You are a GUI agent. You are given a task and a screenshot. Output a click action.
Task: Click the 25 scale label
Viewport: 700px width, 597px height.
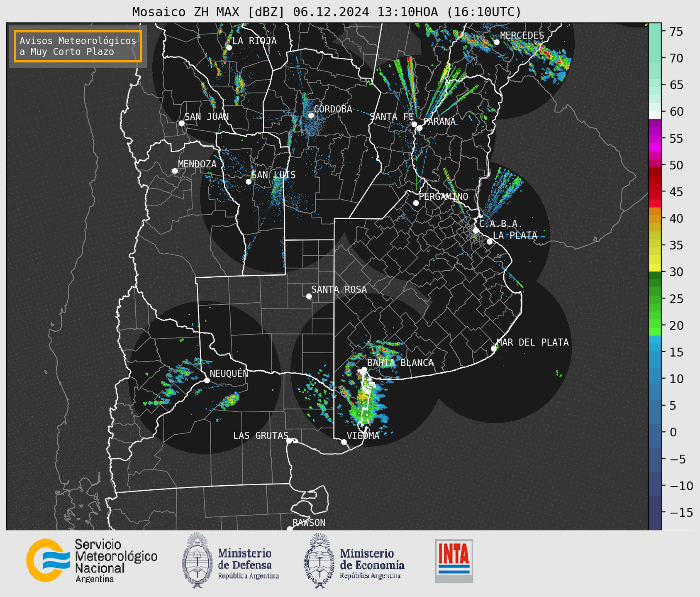pos(677,299)
